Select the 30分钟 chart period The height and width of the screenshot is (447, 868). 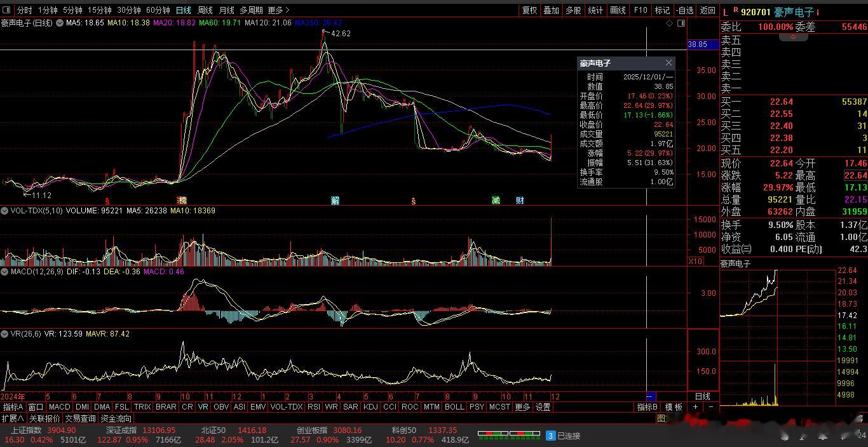pyautogui.click(x=129, y=10)
